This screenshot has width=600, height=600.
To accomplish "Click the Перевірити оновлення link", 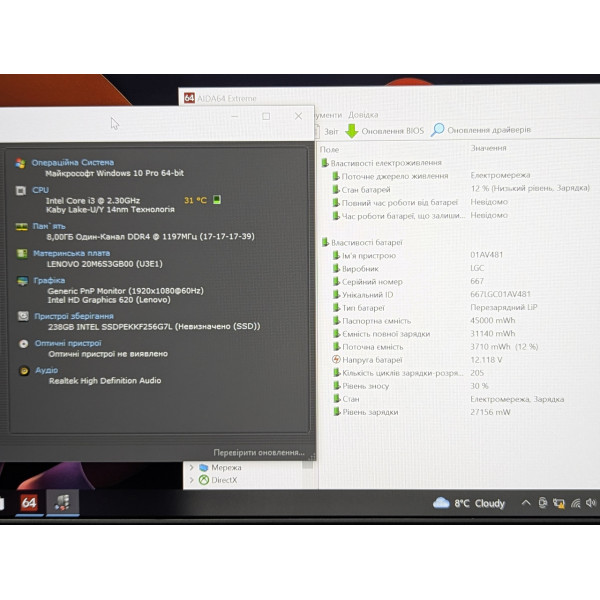I will pyautogui.click(x=259, y=452).
